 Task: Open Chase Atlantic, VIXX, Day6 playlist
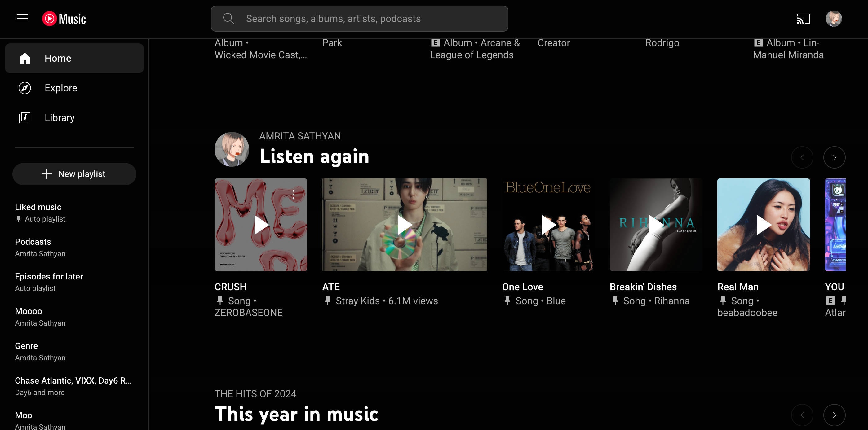74,386
